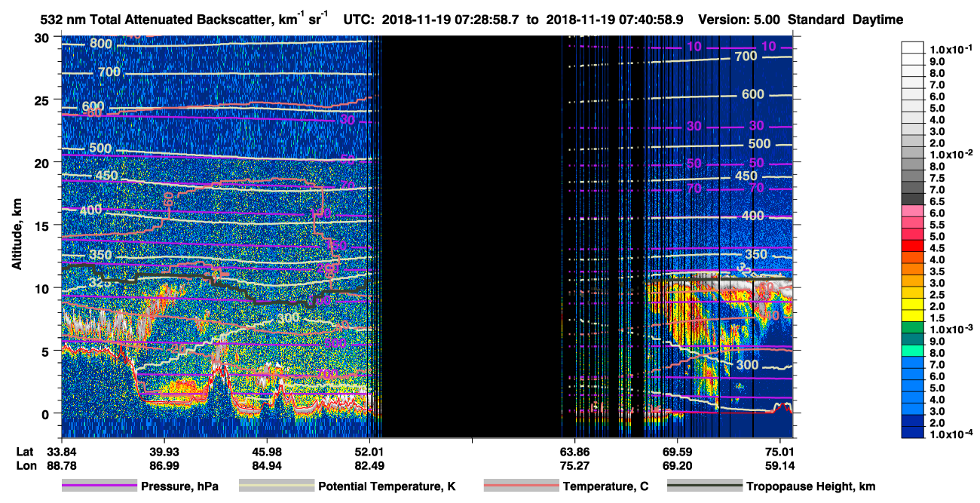Click the 4.5 color bar label
Viewport: 980px width, 503px height.
938,249
